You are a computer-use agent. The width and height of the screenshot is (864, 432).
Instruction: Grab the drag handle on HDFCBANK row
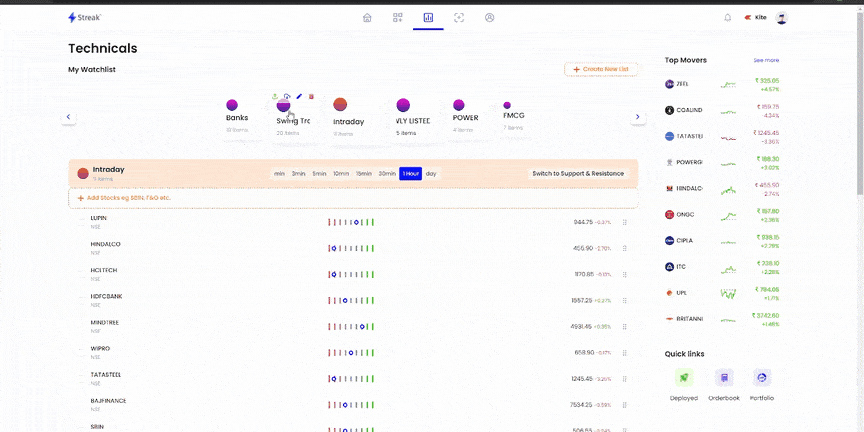coord(625,300)
